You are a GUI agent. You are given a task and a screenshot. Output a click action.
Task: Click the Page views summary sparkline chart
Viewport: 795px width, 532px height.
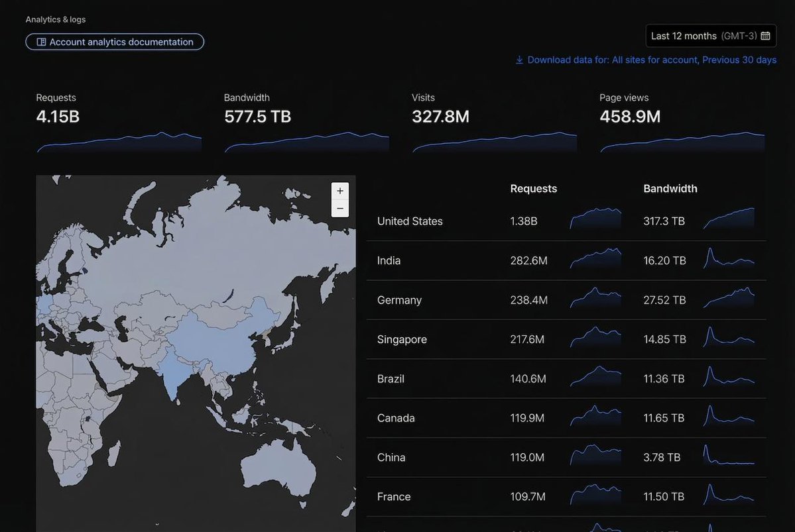click(682, 142)
